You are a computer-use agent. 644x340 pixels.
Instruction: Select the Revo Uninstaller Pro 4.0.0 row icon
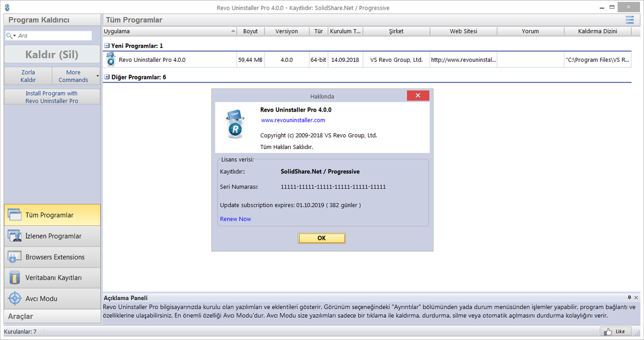(111, 60)
